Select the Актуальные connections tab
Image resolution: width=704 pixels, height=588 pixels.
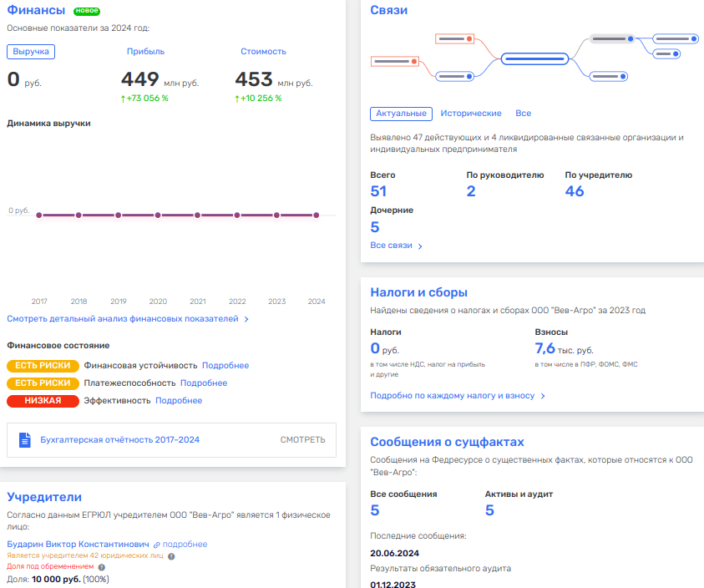click(x=401, y=114)
